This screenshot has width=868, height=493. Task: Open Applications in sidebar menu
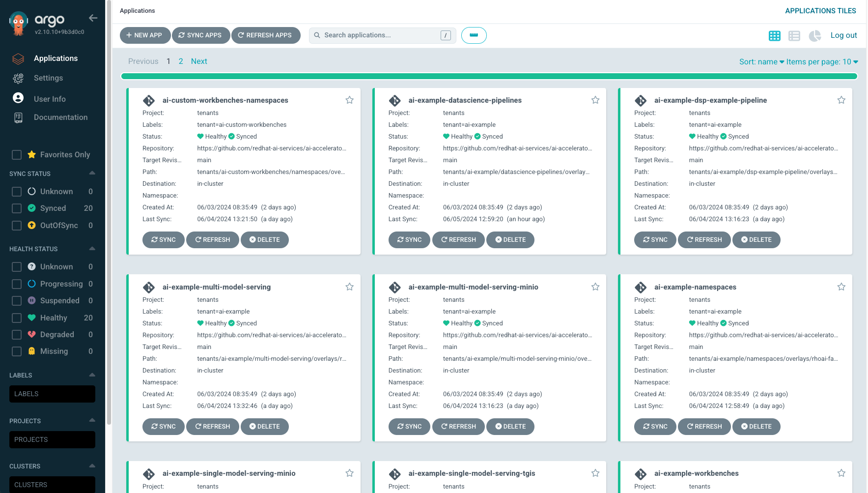tap(56, 58)
